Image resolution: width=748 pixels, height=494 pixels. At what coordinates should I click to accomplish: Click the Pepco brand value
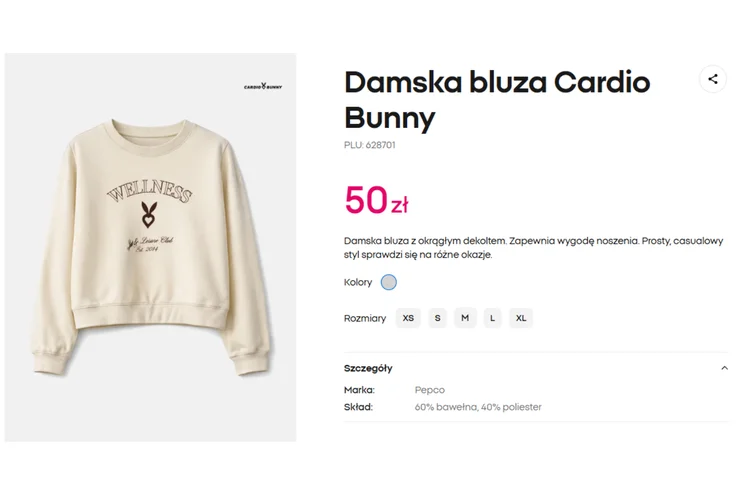430,390
